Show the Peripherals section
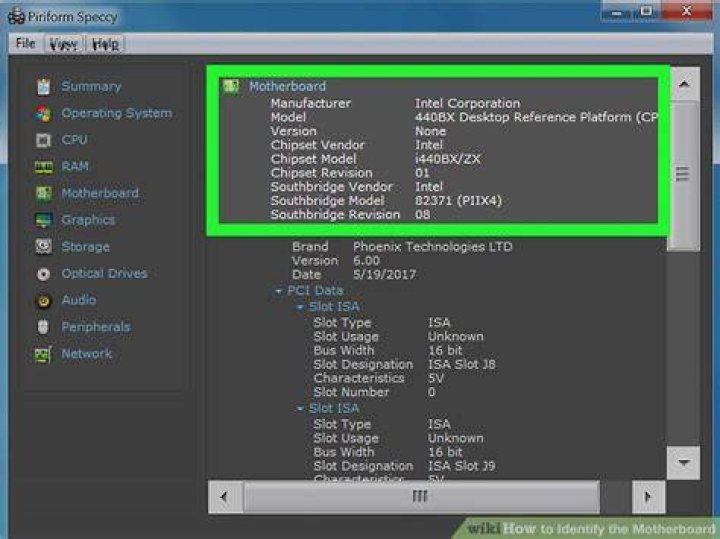 [x=96, y=326]
